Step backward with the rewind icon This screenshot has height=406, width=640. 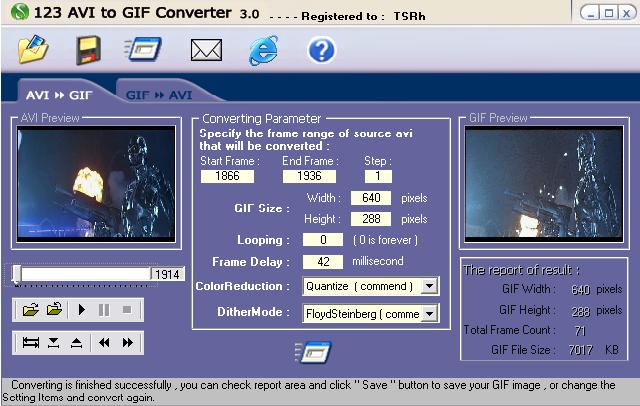coord(104,342)
